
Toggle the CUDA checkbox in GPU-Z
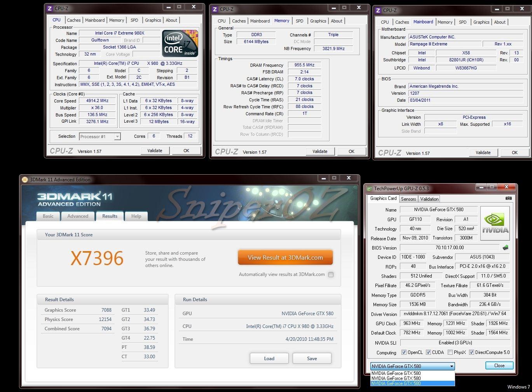428,352
